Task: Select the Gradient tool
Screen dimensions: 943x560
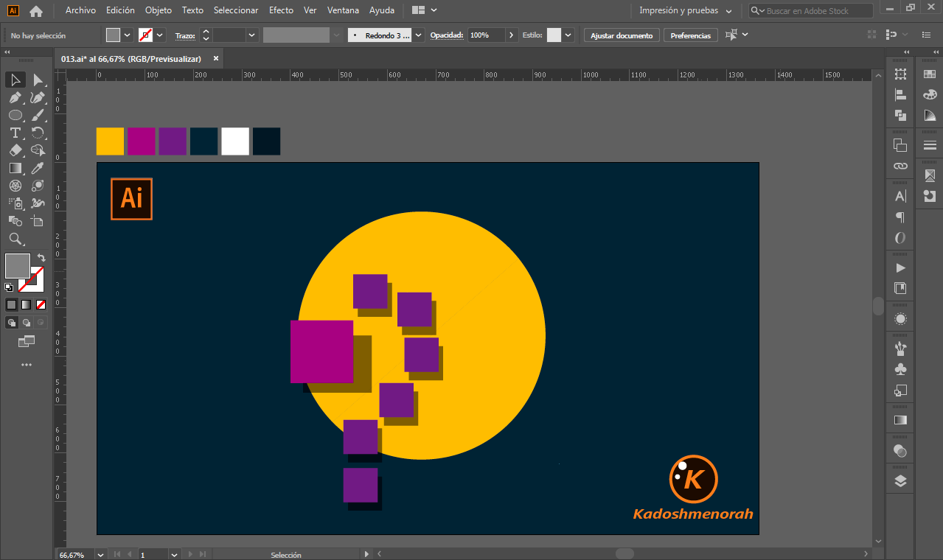Action: [15, 168]
